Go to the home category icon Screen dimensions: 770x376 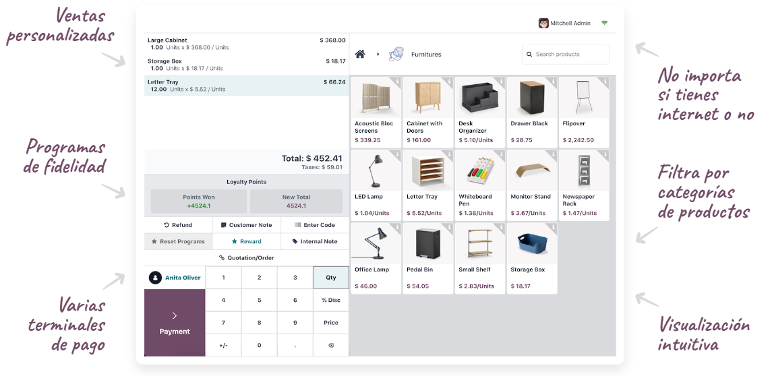(x=360, y=54)
